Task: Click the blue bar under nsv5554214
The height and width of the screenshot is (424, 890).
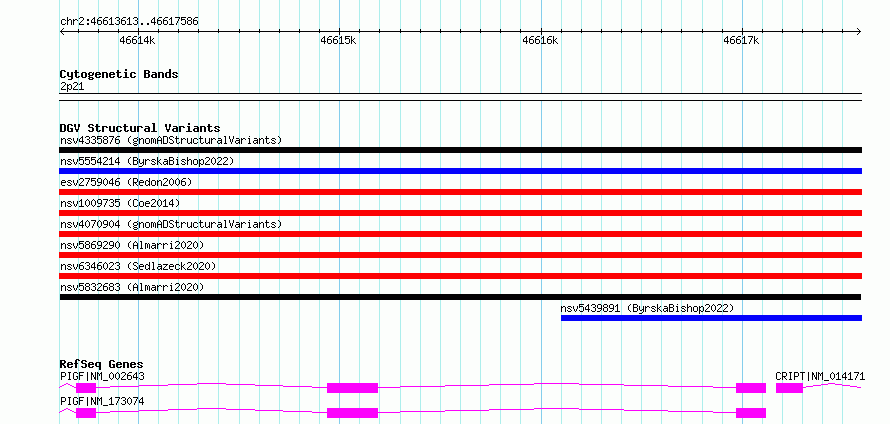Action: pyautogui.click(x=461, y=171)
